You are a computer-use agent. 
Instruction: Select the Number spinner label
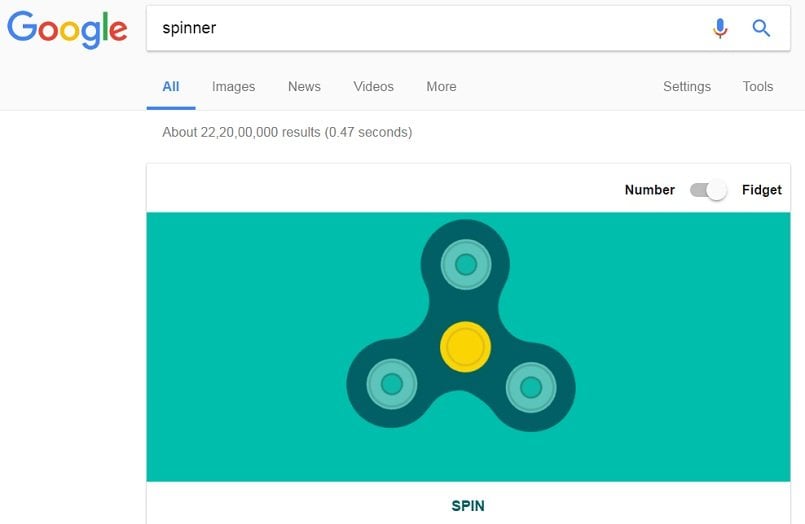[649, 190]
